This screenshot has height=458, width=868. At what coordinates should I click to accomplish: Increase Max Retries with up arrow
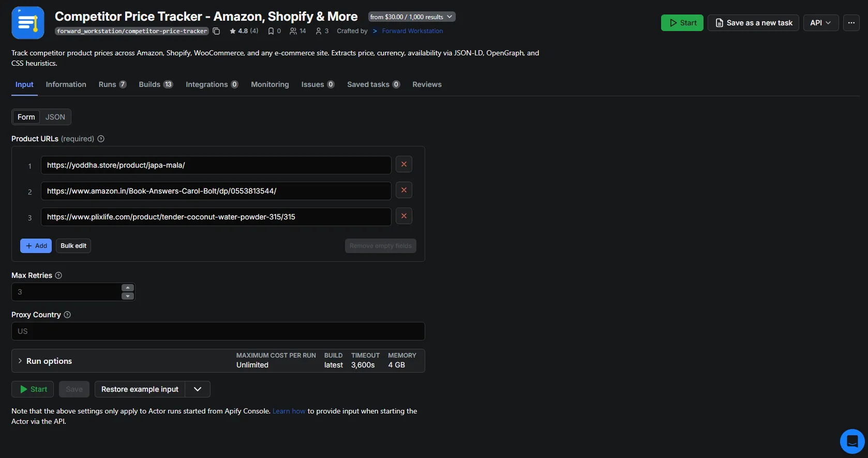pos(128,288)
